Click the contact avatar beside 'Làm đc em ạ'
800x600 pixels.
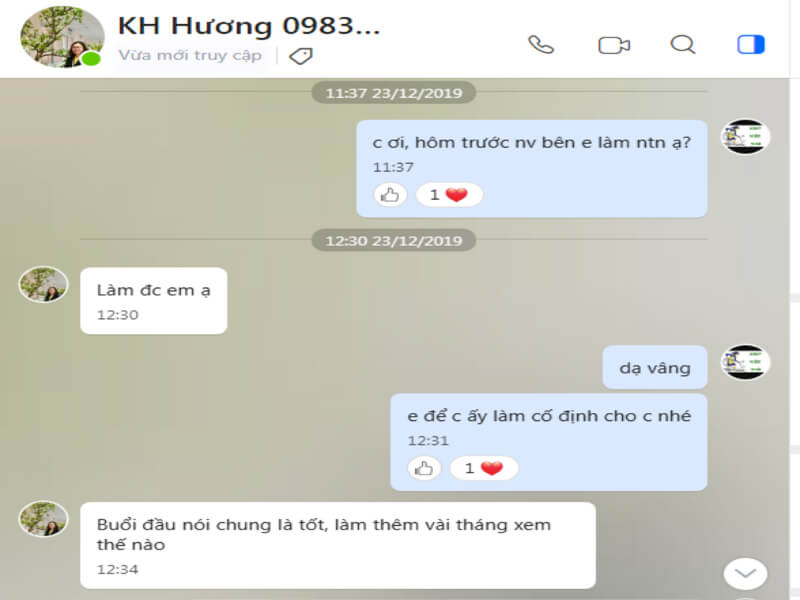[x=43, y=284]
